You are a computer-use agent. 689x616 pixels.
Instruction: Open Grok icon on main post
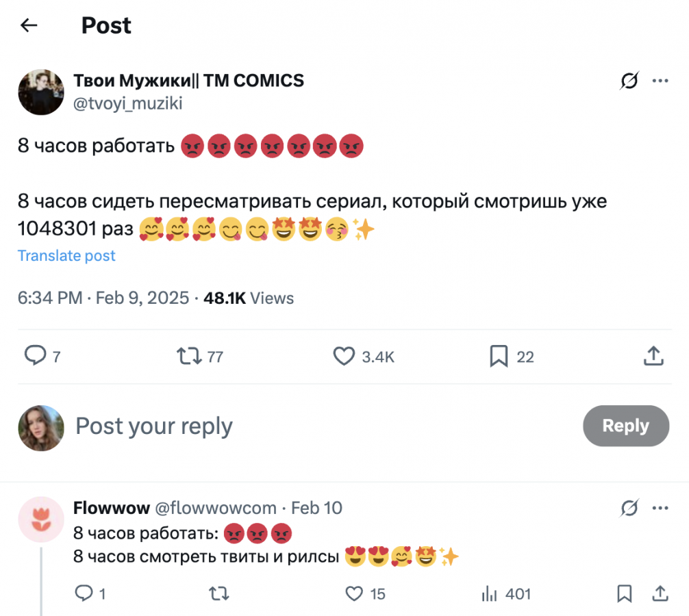(x=629, y=81)
